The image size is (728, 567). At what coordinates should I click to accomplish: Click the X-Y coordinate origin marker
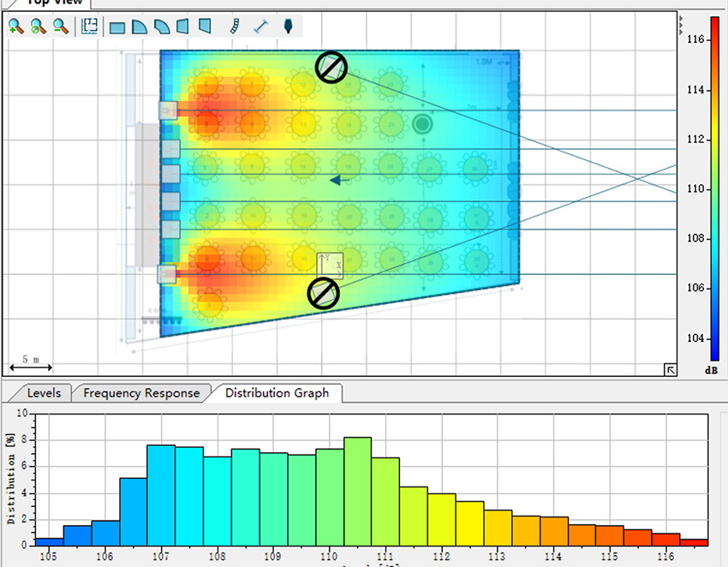tap(330, 266)
